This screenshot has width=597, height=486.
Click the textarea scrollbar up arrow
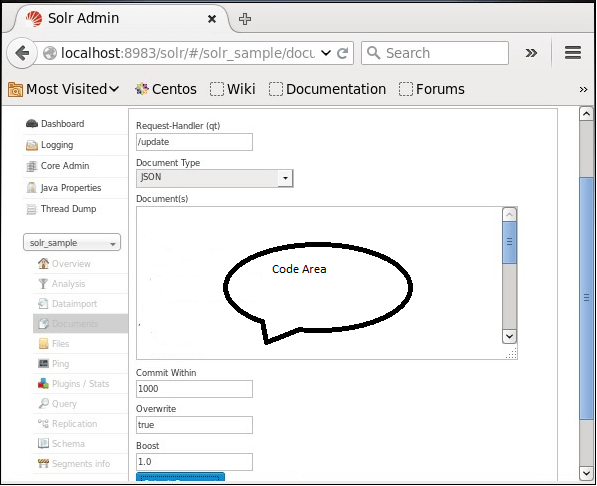coord(509,214)
